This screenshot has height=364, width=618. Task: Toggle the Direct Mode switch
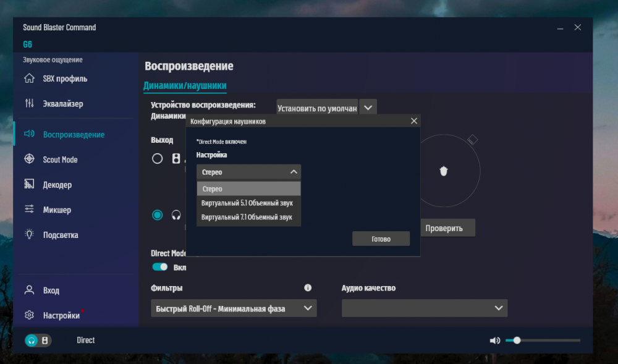pos(160,267)
